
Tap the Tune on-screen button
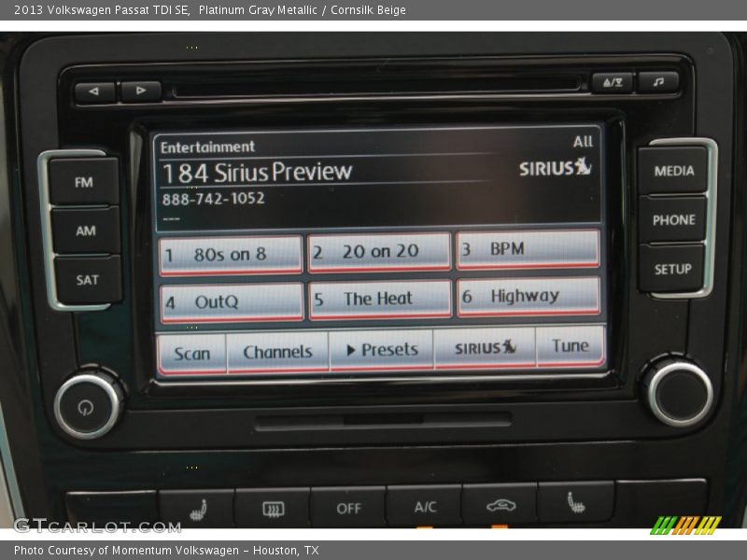[x=571, y=345]
